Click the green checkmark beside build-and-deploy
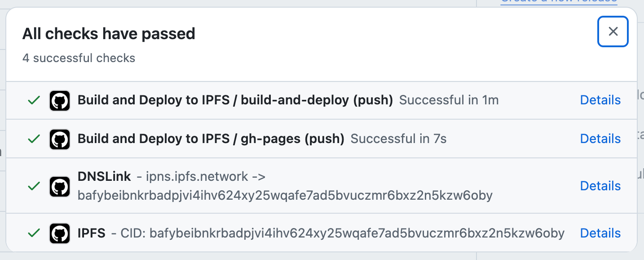This screenshot has height=260, width=644. (33, 100)
